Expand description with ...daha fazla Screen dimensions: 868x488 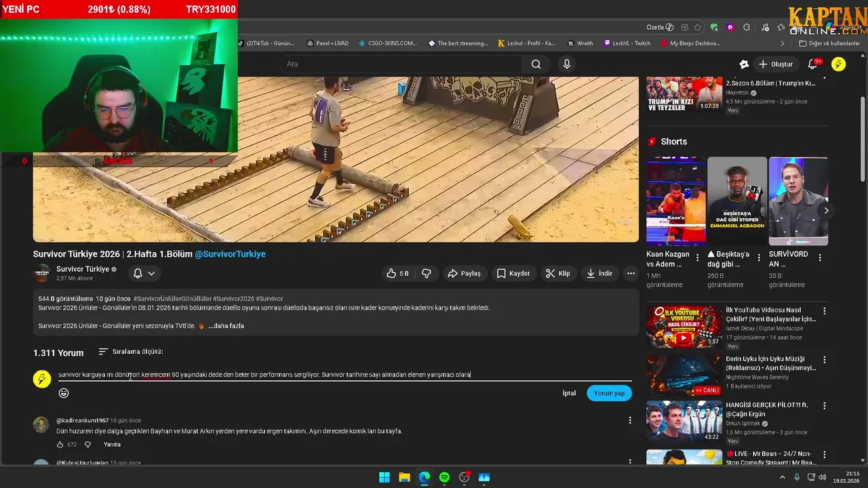pos(226,326)
